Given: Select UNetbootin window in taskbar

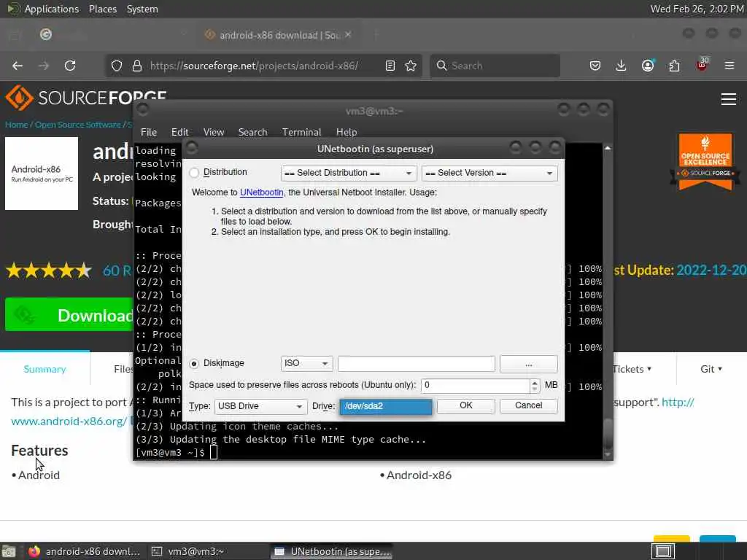Looking at the screenshot, I should pyautogui.click(x=332, y=551).
